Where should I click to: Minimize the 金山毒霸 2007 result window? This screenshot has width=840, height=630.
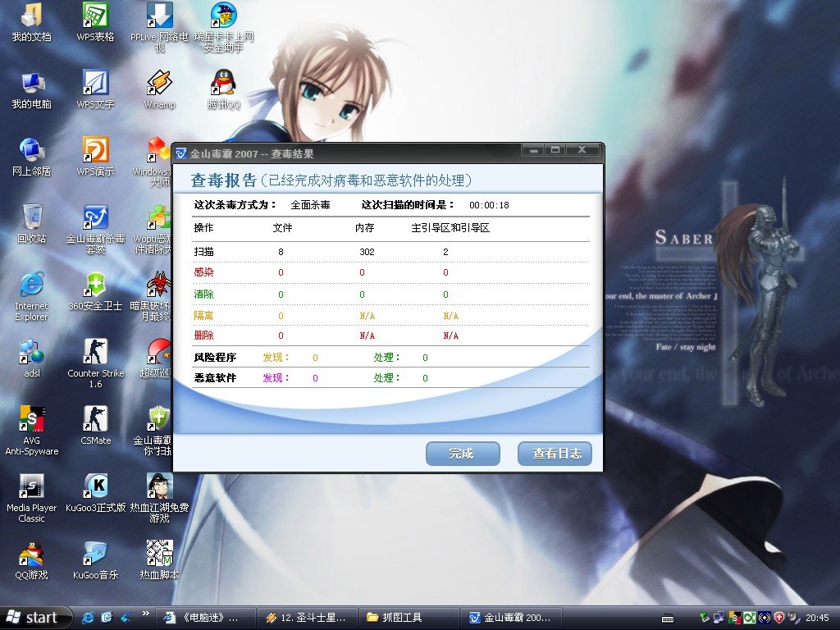click(x=533, y=150)
